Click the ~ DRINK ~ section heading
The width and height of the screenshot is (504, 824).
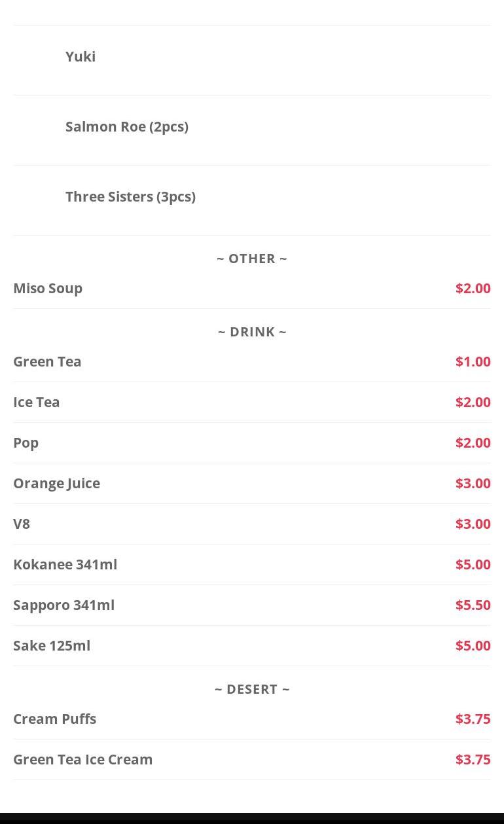pos(252,332)
